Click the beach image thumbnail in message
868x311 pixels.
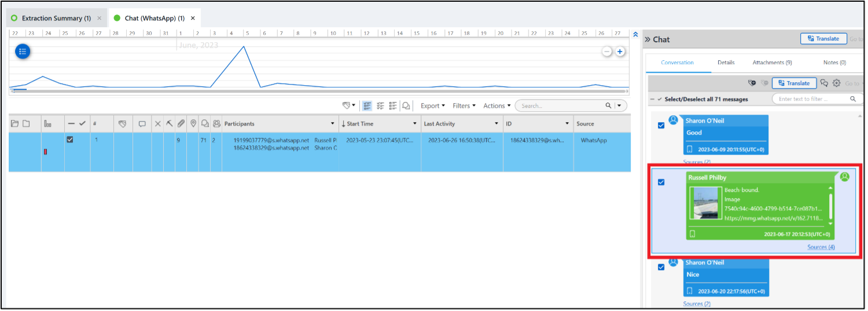coord(705,203)
